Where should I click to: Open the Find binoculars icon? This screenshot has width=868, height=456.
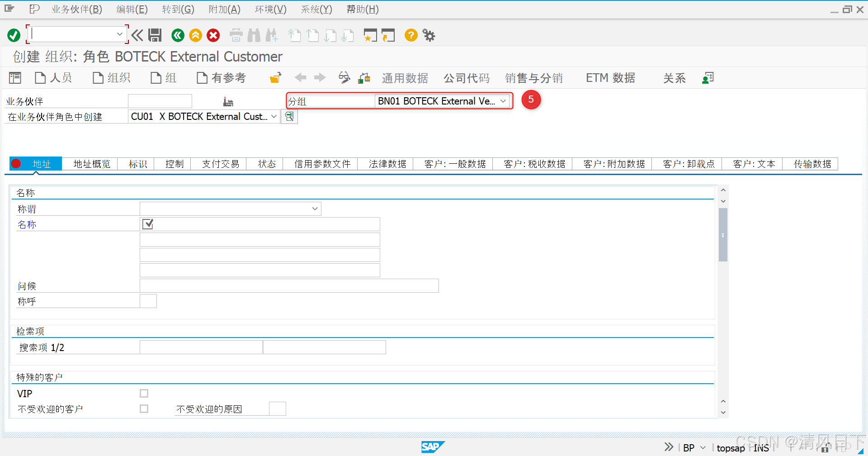point(254,35)
